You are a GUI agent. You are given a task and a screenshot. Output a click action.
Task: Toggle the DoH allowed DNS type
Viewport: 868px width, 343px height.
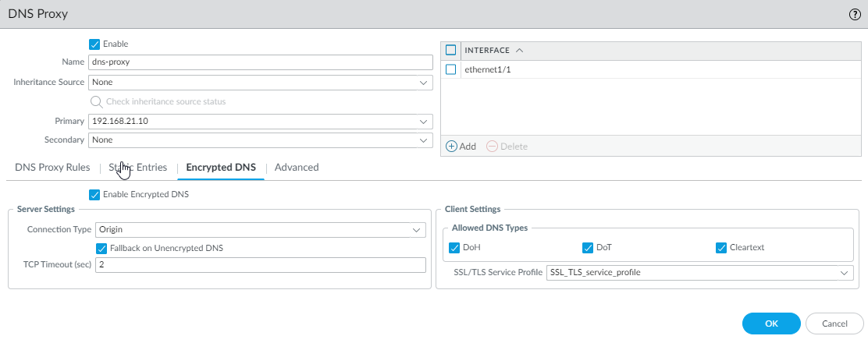[x=455, y=248]
